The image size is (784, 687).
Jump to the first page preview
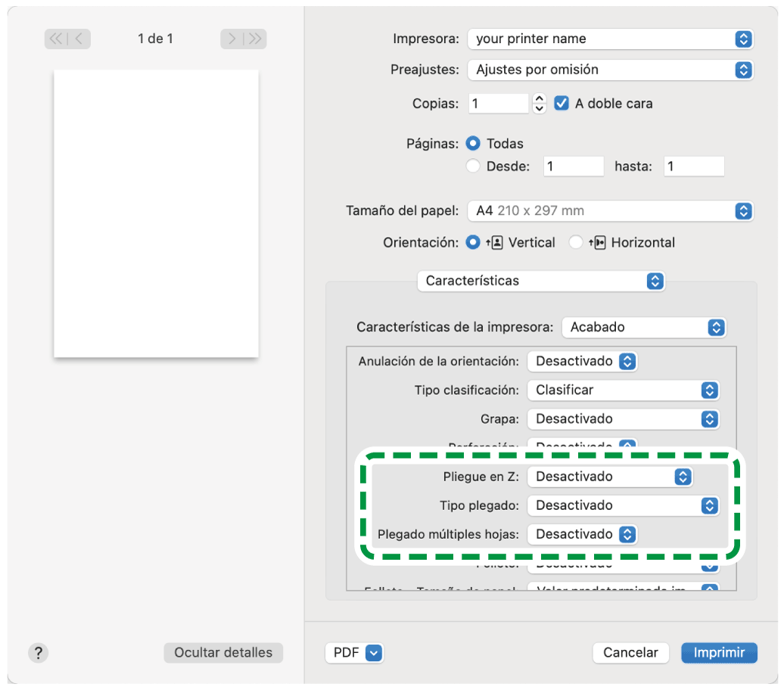pyautogui.click(x=57, y=39)
